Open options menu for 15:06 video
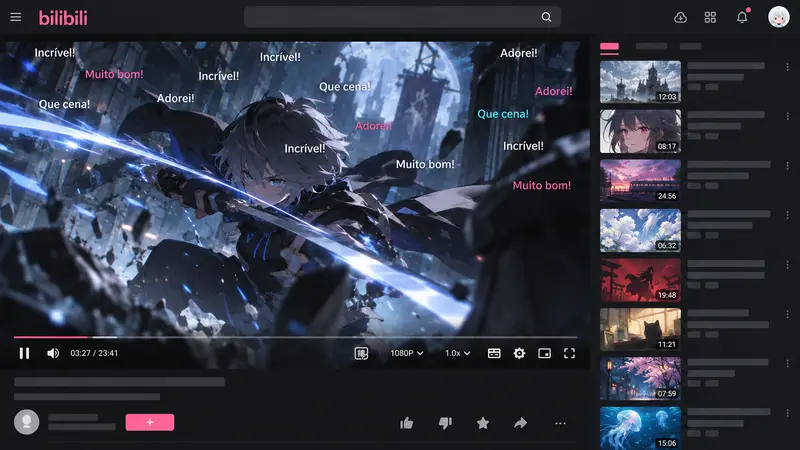The image size is (800, 450). pyautogui.click(x=787, y=413)
